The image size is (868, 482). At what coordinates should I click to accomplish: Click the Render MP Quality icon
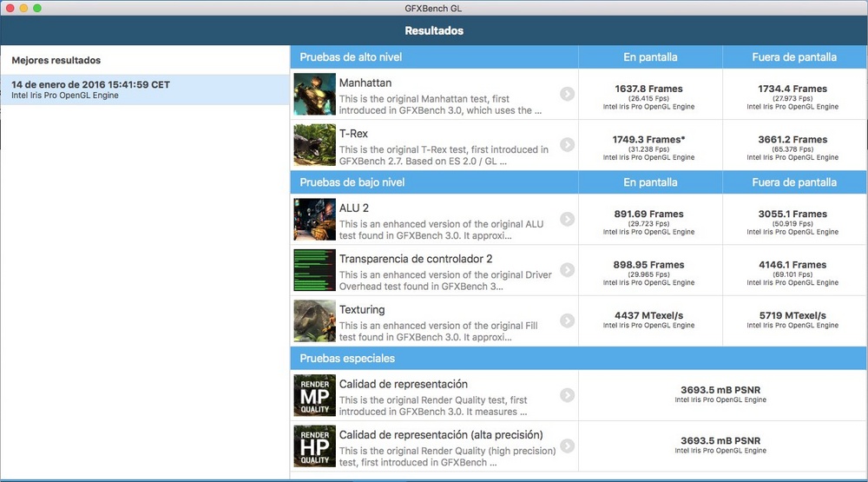point(314,395)
